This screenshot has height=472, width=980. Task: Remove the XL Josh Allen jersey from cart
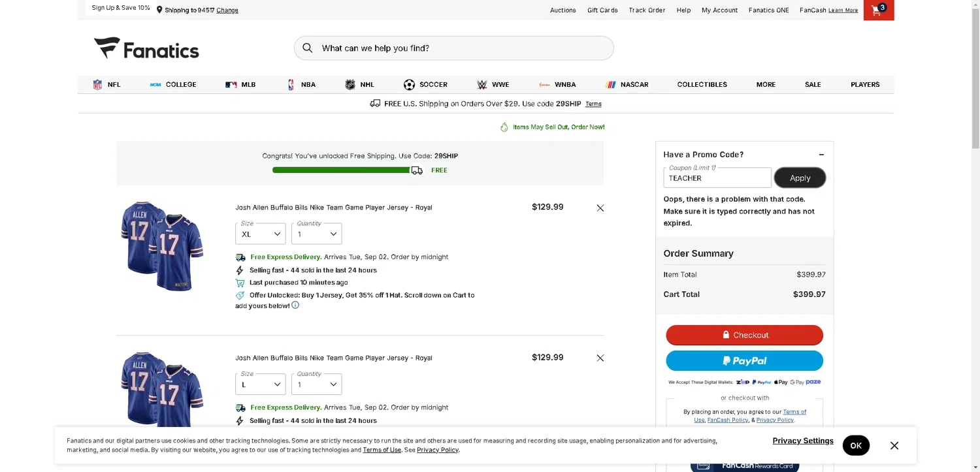tap(600, 208)
